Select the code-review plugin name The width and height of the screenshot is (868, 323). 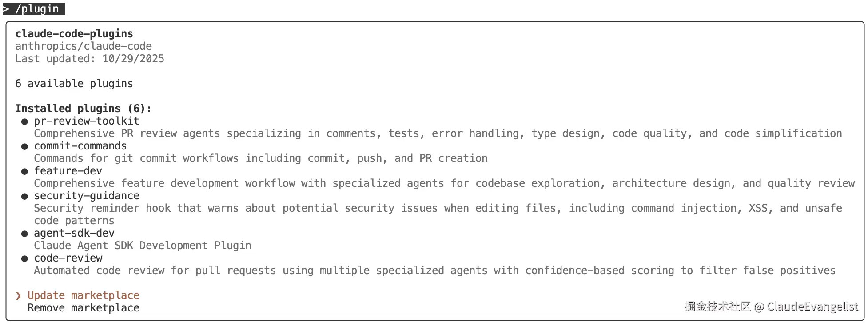pos(68,258)
